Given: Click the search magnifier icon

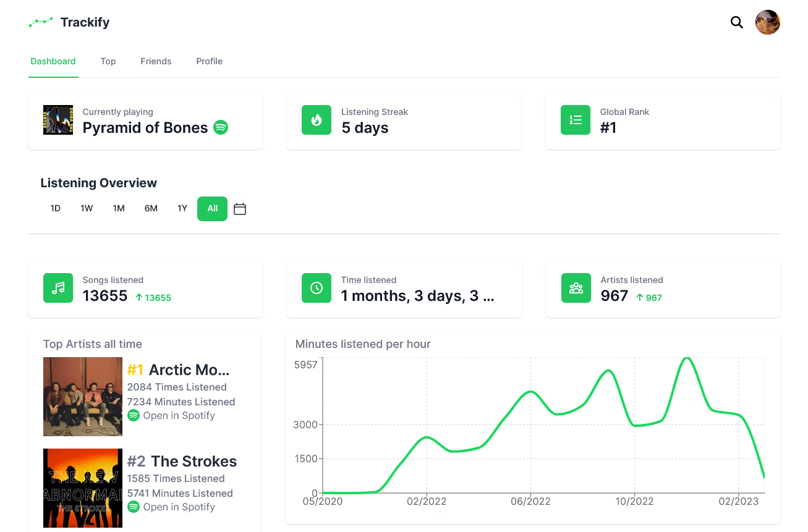Looking at the screenshot, I should click(x=736, y=23).
